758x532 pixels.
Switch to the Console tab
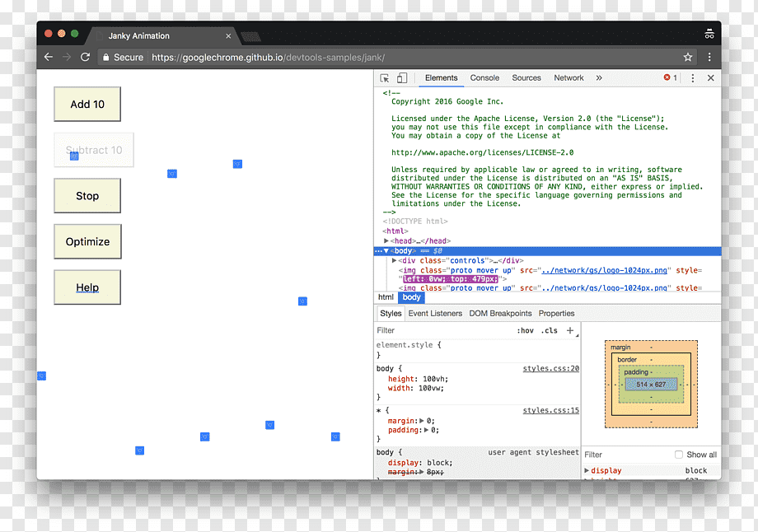coord(484,77)
